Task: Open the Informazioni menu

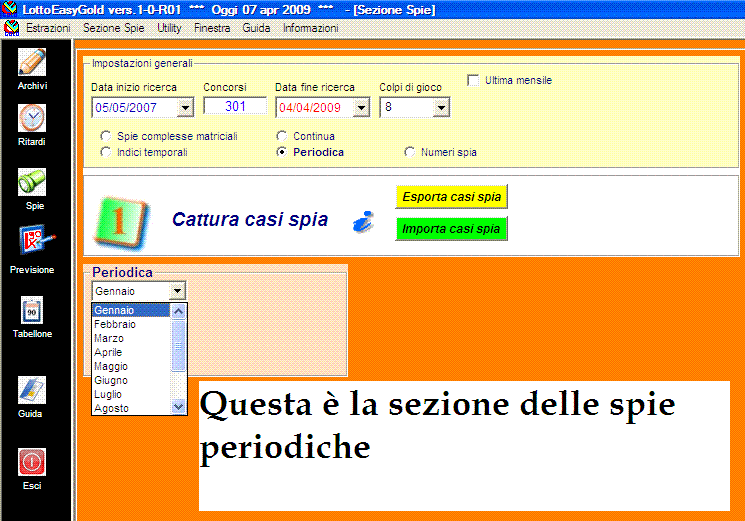Action: (311, 28)
